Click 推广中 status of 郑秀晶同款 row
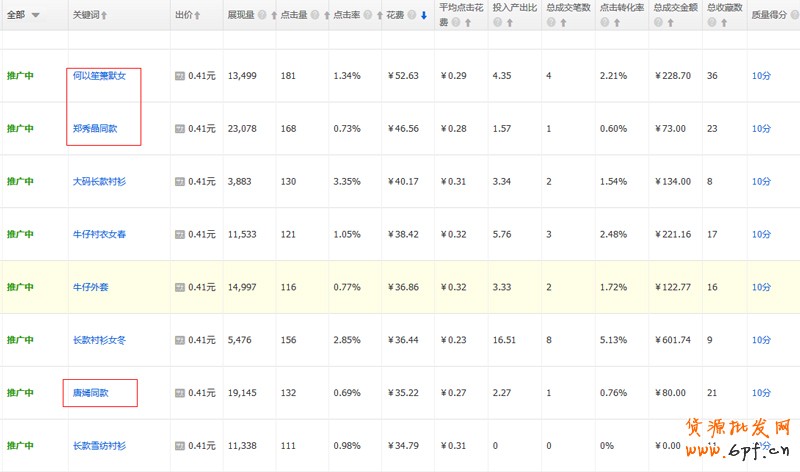800x472 pixels. point(20,129)
